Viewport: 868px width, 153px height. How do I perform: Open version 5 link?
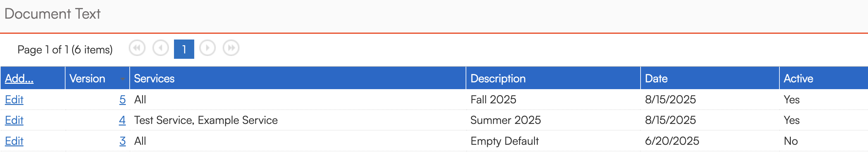122,100
